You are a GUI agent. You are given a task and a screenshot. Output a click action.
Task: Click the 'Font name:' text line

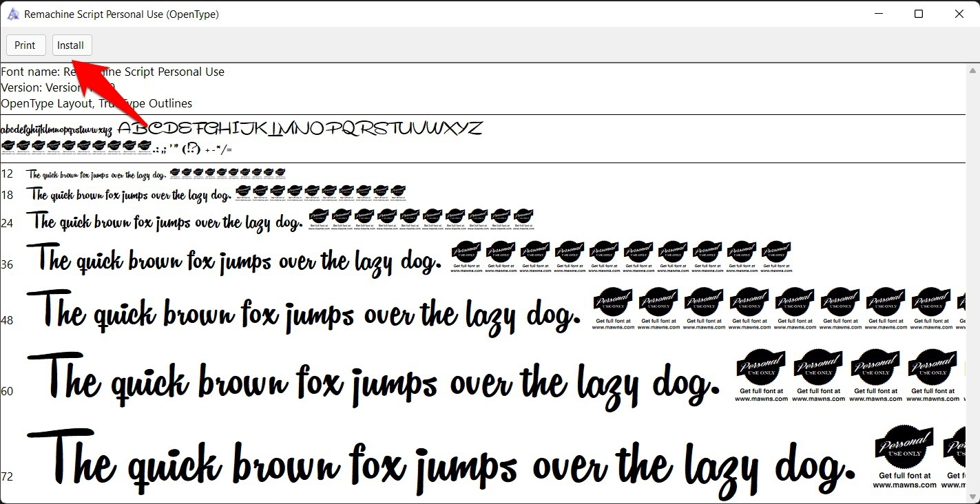pyautogui.click(x=113, y=72)
